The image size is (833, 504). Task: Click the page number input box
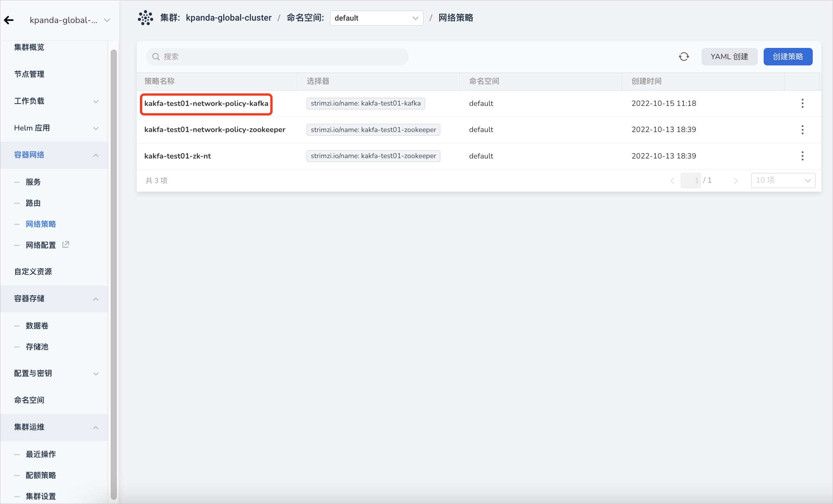(x=690, y=180)
